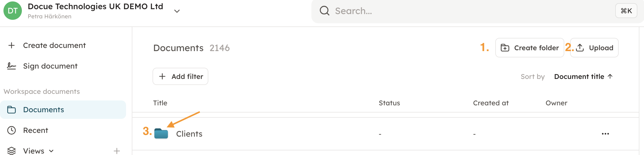This screenshot has width=644, height=155.
Task: Click the Upload button
Action: [x=594, y=48]
